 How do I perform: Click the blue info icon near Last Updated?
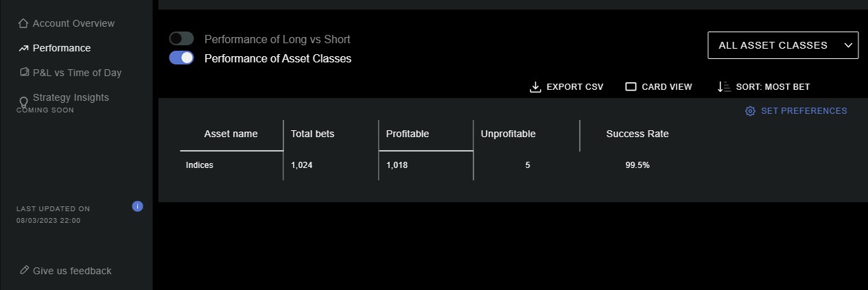pyautogui.click(x=137, y=206)
